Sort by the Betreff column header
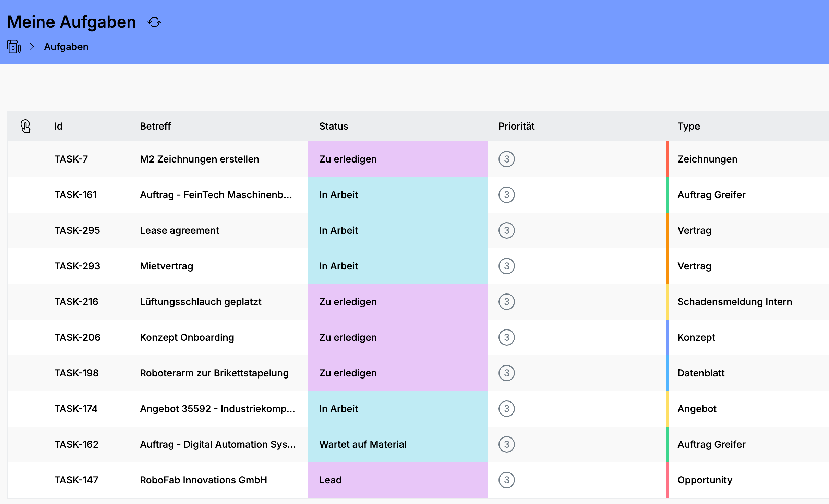 (x=155, y=126)
